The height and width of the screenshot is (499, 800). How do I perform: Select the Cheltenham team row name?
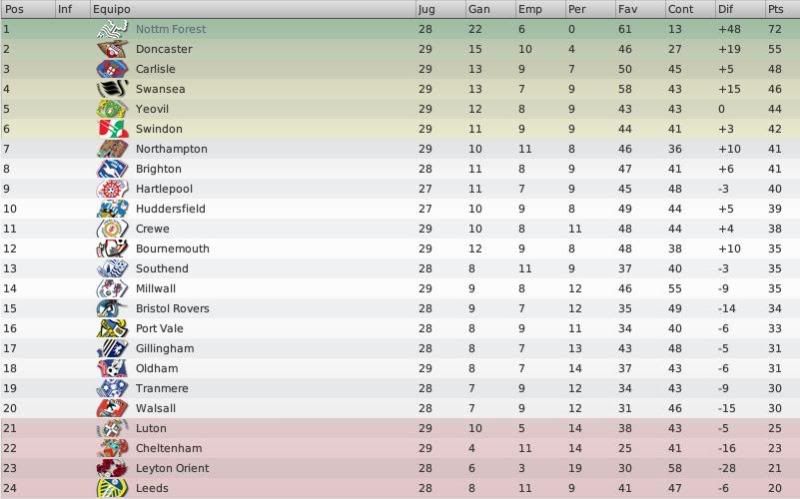tap(169, 448)
